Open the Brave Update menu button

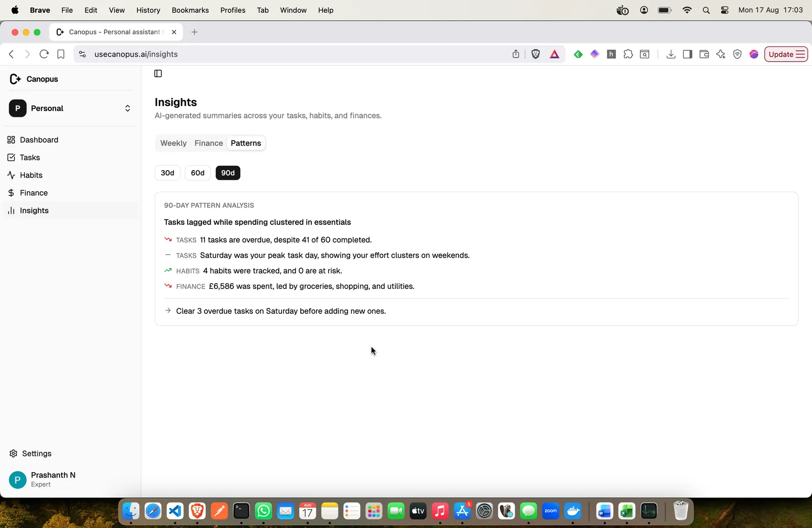point(786,54)
